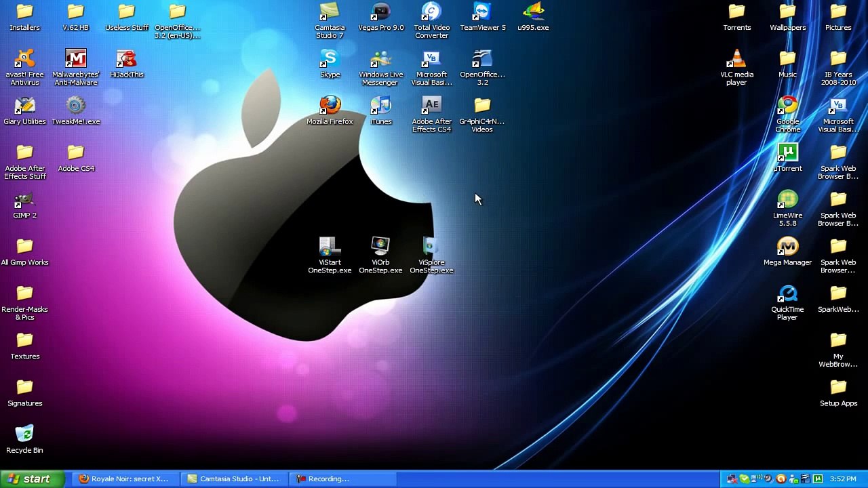Switch to Camtasia Studio taskbar button
This screenshot has width=868, height=488.
click(x=235, y=479)
